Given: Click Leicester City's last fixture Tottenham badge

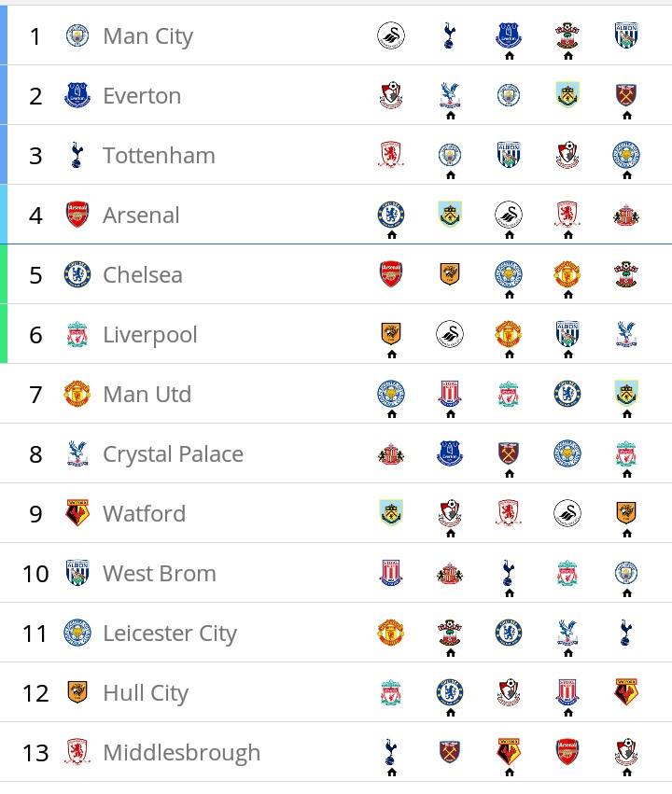Looking at the screenshot, I should coord(626,633).
